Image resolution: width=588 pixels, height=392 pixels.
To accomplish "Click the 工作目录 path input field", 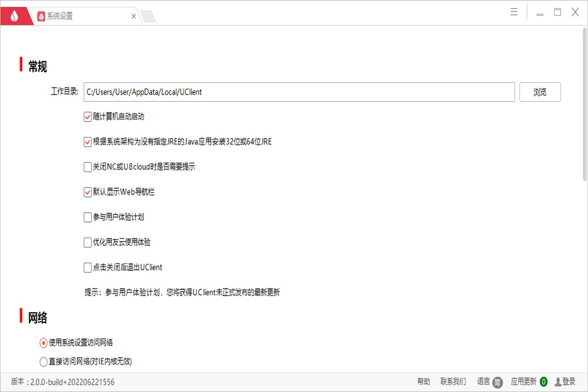I will (299, 92).
